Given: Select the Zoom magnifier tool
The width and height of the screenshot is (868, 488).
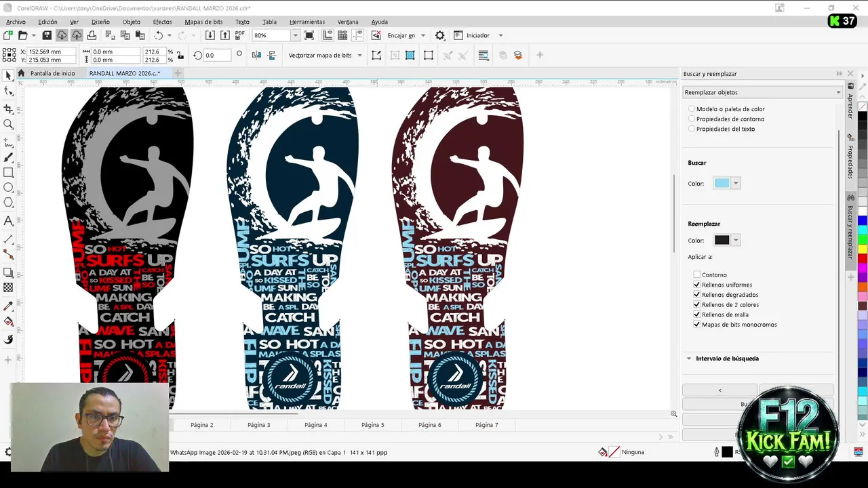Looking at the screenshot, I should tap(8, 124).
